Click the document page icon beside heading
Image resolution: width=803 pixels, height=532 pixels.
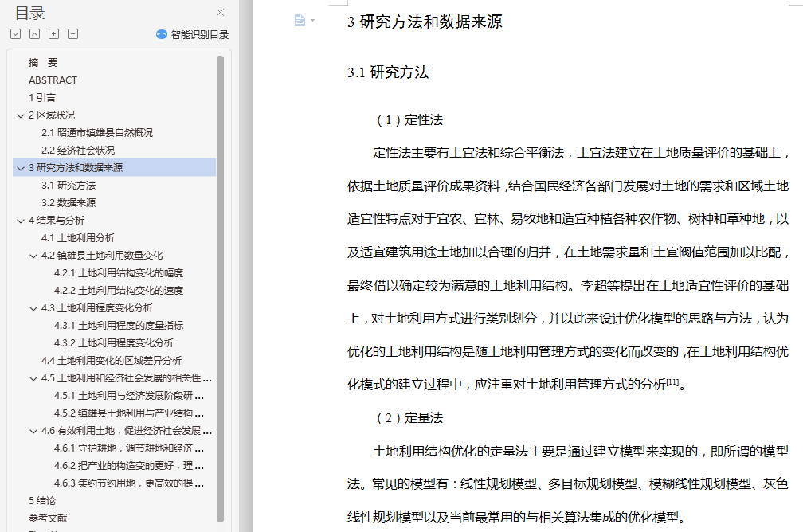[300, 20]
